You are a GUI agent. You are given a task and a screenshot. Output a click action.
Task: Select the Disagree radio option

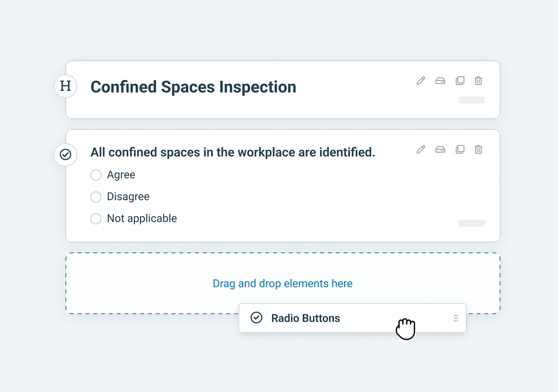coord(96,197)
